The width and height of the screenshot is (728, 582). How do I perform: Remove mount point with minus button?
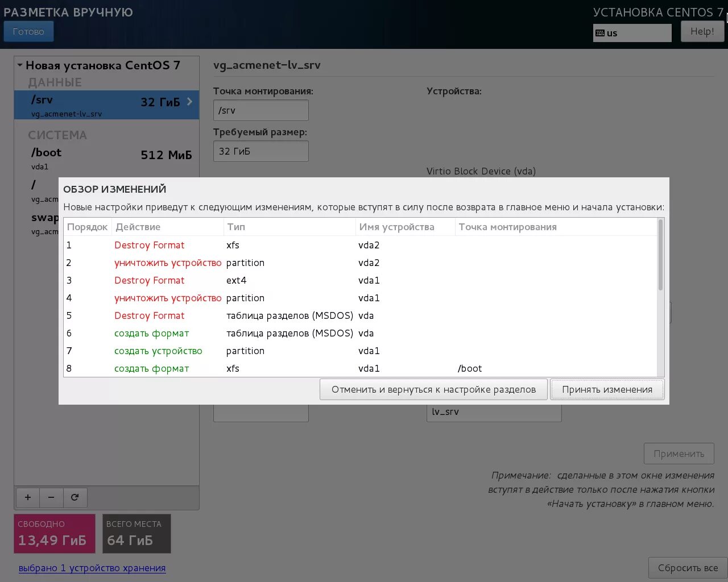(x=51, y=497)
